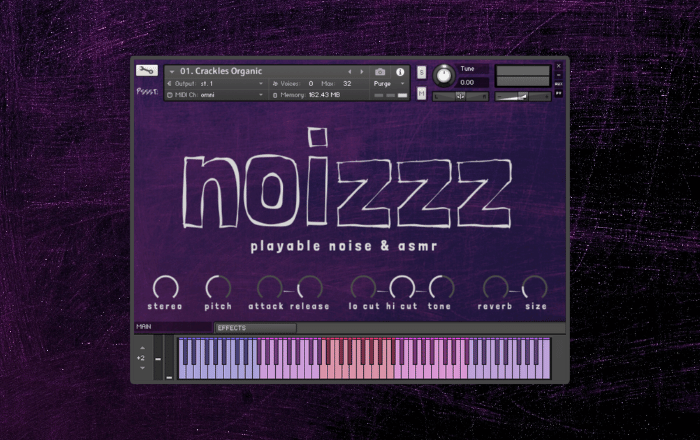This screenshot has width=700, height=440.
Task: Click the reverb knob
Action: click(496, 287)
